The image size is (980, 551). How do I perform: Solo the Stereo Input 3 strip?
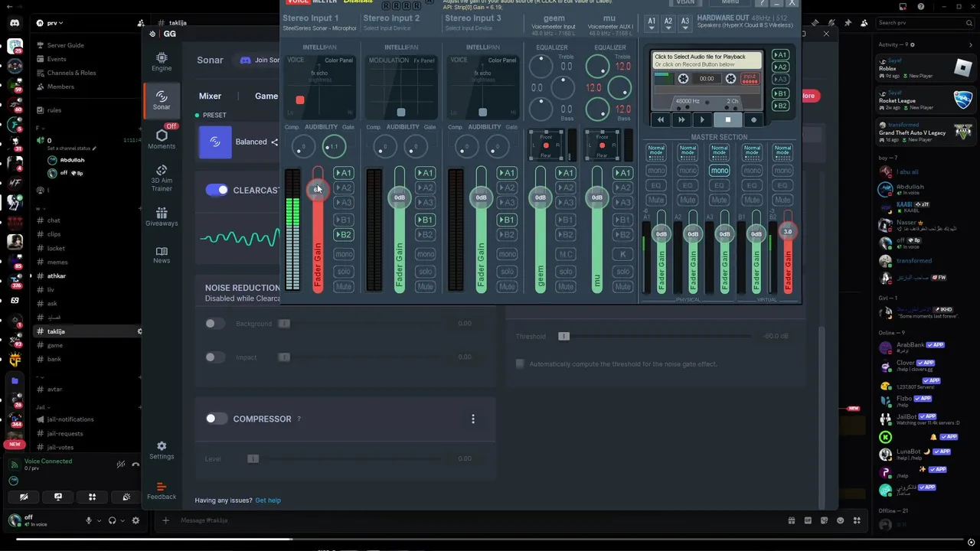507,272
